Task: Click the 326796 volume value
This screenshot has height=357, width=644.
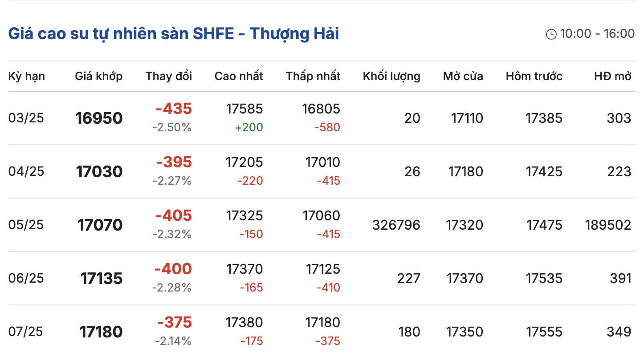Action: coord(396,225)
